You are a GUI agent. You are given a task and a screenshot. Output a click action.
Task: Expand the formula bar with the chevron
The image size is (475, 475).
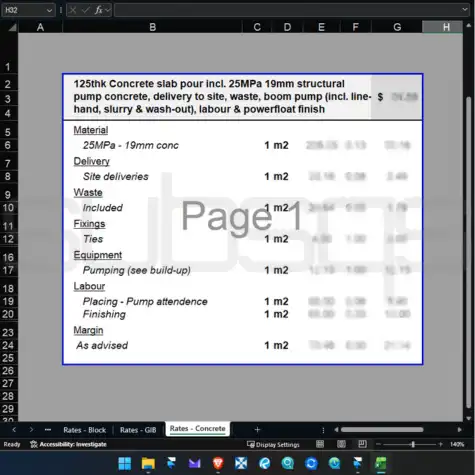click(x=465, y=10)
